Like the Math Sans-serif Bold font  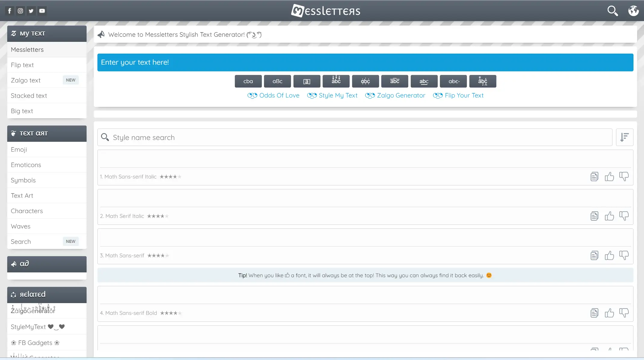(x=609, y=313)
